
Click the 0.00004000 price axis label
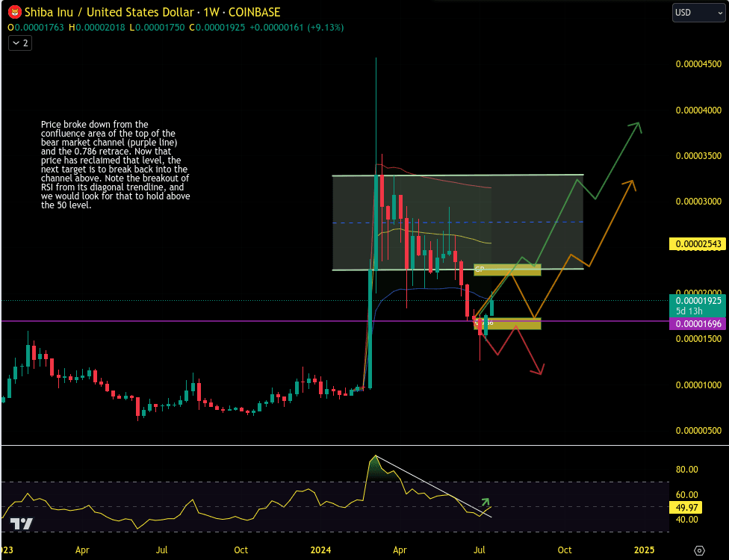click(x=698, y=111)
